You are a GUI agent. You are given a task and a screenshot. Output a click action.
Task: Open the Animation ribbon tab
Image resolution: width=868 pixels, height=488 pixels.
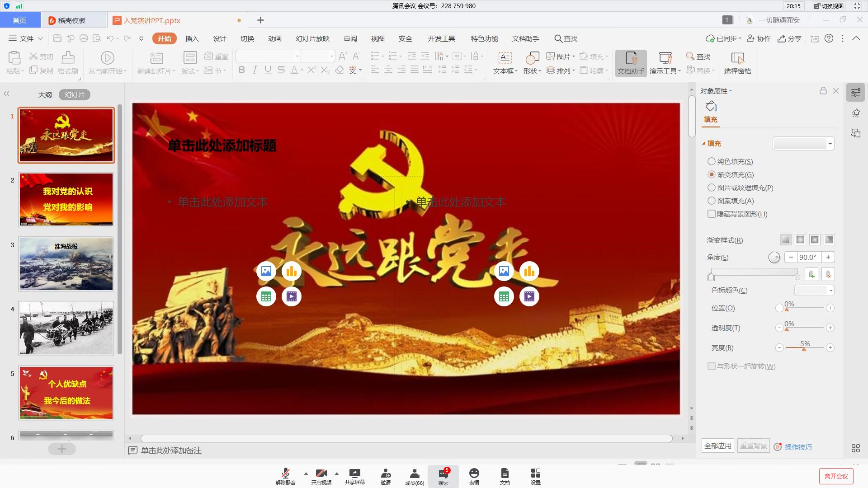coord(275,38)
